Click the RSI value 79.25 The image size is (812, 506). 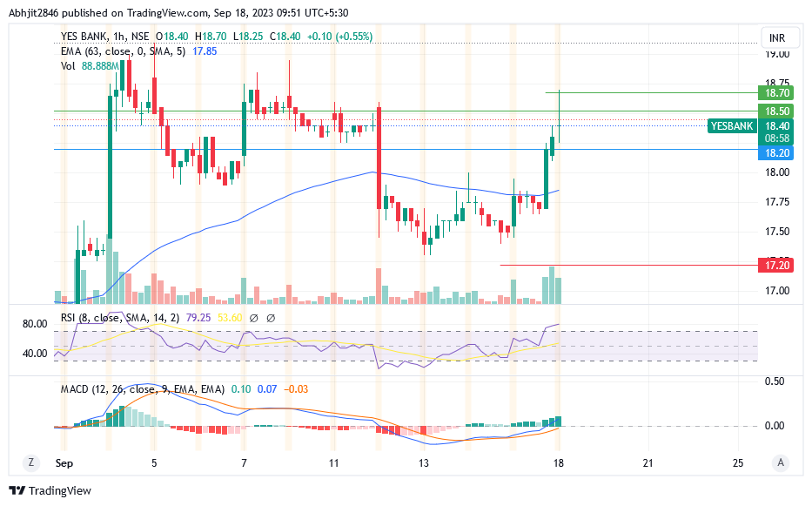[x=198, y=317]
